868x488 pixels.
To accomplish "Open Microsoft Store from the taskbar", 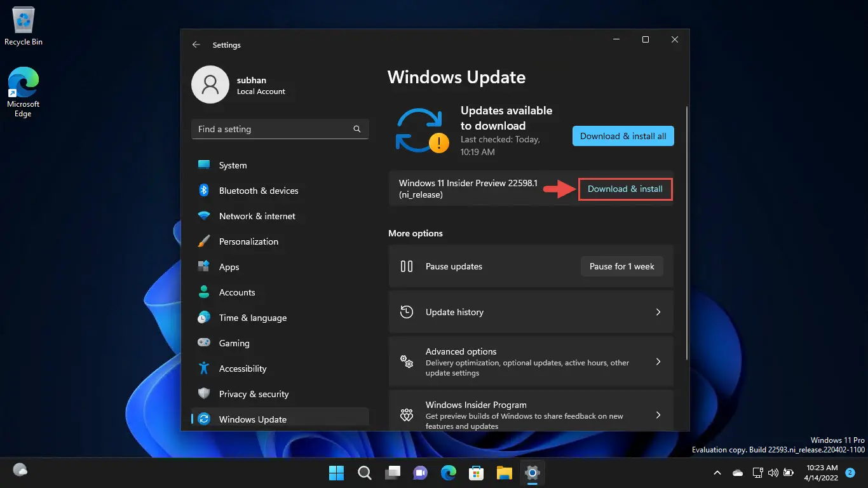I will (x=477, y=473).
